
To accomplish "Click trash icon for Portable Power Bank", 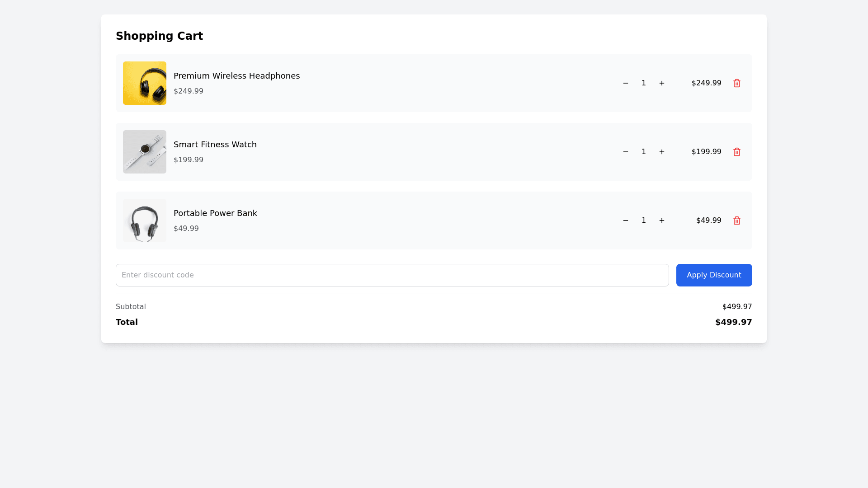I will pos(737,221).
